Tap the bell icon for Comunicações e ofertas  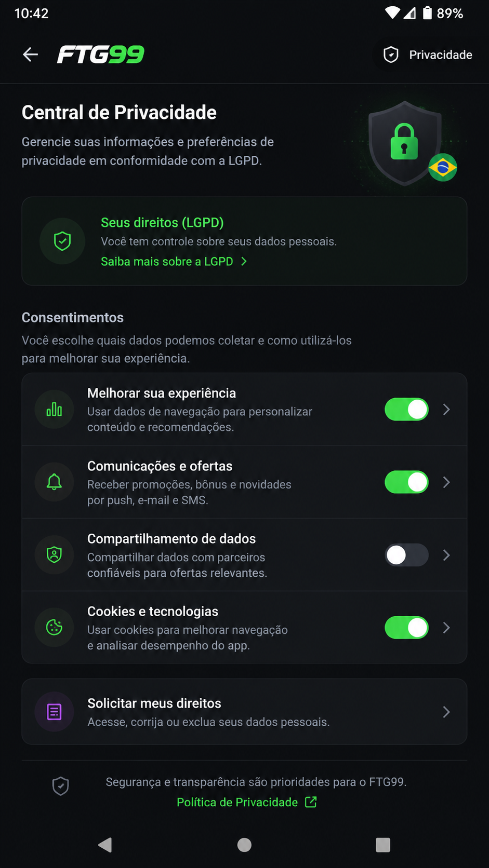[54, 482]
